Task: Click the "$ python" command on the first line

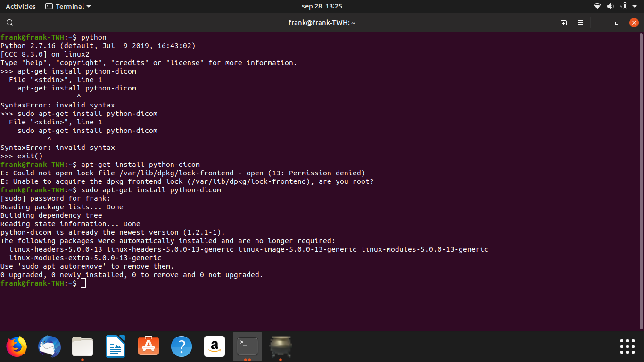Action: [90, 37]
